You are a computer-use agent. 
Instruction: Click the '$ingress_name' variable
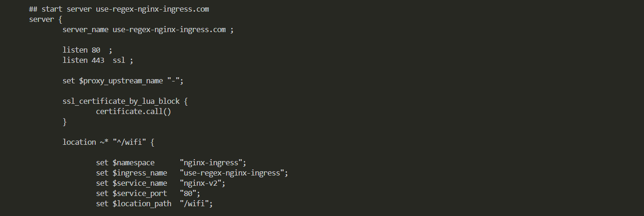point(139,173)
